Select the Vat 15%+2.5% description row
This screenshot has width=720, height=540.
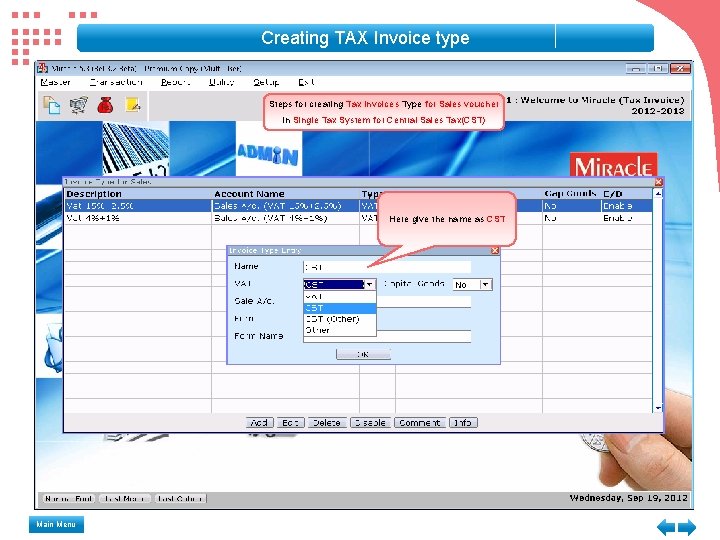138,206
